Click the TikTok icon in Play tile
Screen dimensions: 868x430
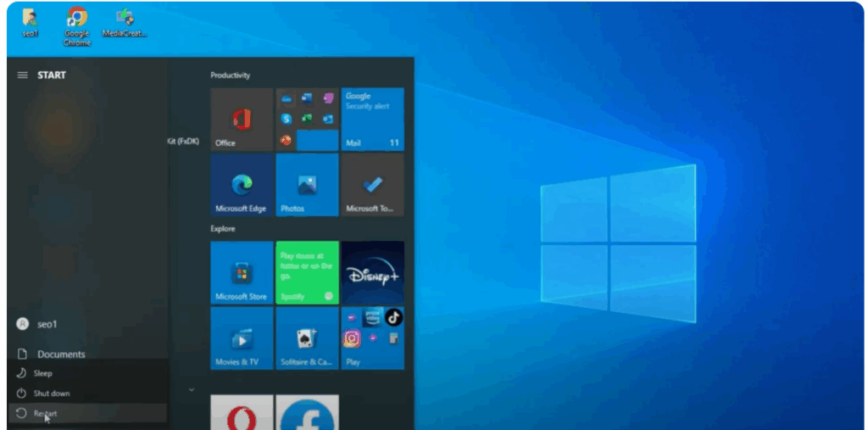393,317
